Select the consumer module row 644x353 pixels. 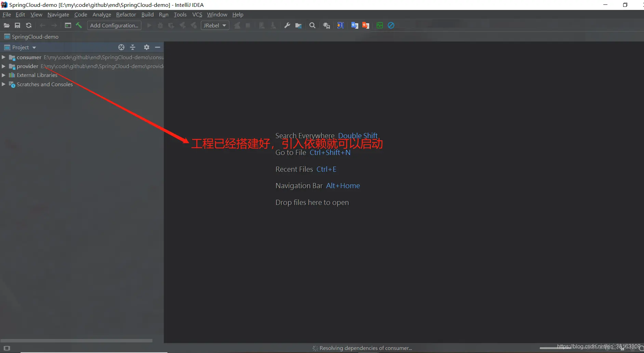tap(82, 57)
